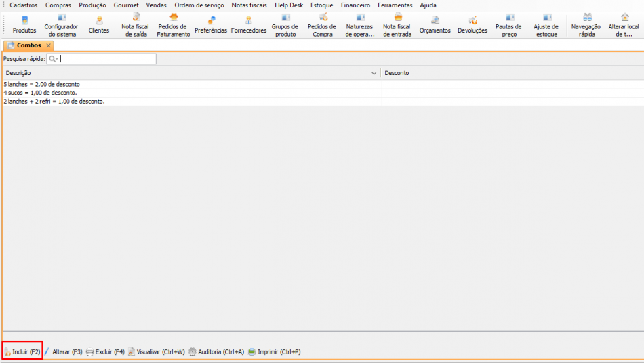This screenshot has height=363, width=644.
Task: Click the Excluir (F4) button
Action: tap(105, 351)
